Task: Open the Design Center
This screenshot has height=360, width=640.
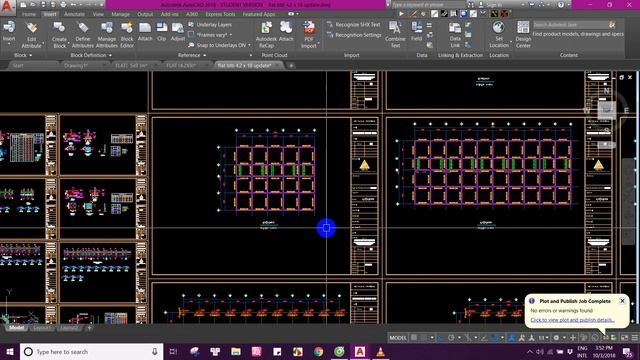Action: pyautogui.click(x=523, y=35)
